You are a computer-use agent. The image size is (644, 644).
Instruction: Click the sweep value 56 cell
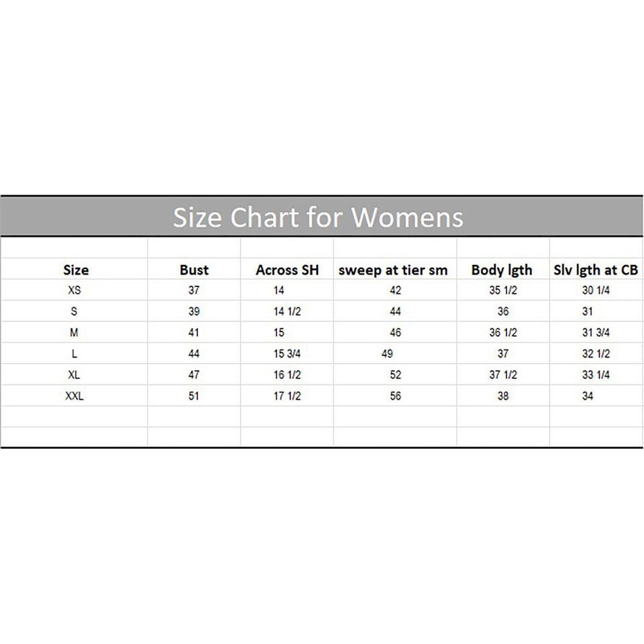[396, 396]
